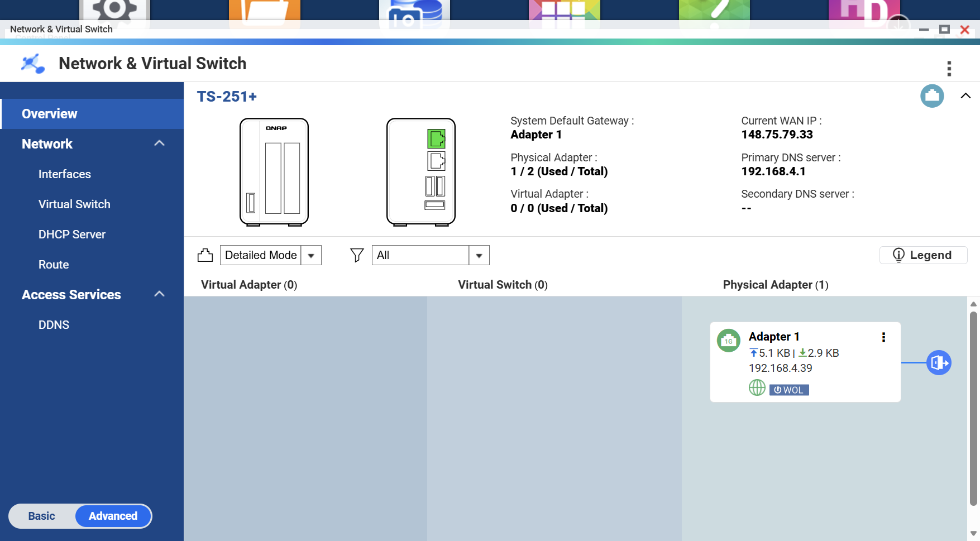Screen dimensions: 980x541
Task: Click the TS-251+ device name
Action: [227, 97]
